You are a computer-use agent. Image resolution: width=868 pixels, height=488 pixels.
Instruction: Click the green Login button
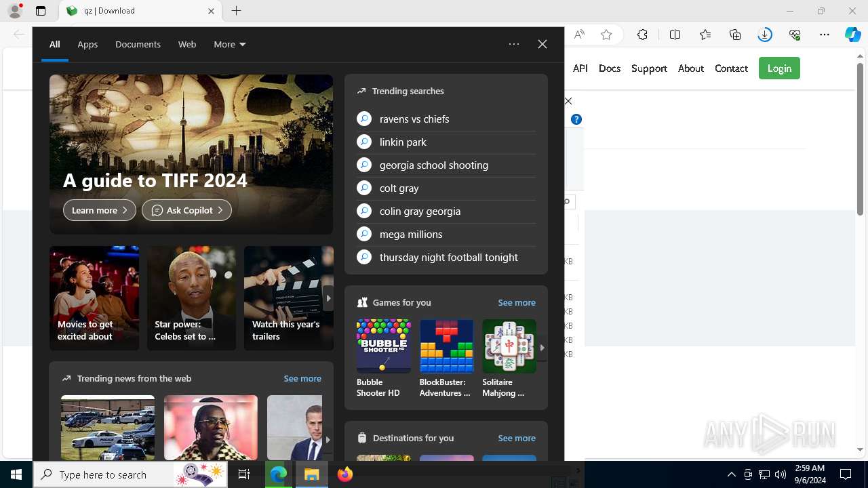coord(779,68)
